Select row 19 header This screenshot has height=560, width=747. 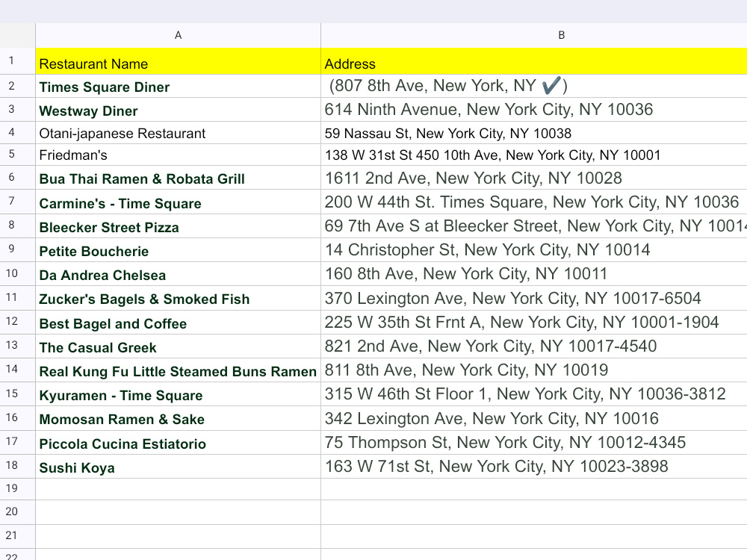pos(18,489)
